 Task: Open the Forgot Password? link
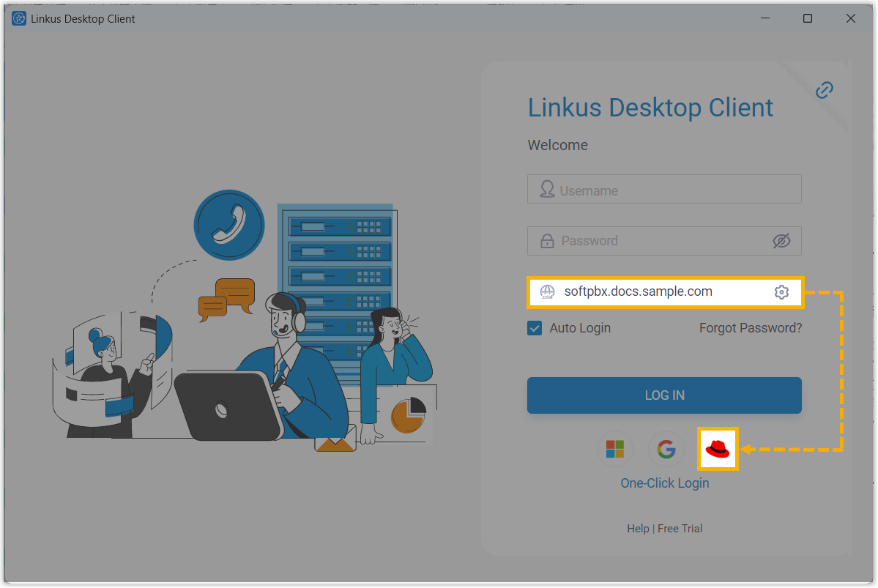750,328
